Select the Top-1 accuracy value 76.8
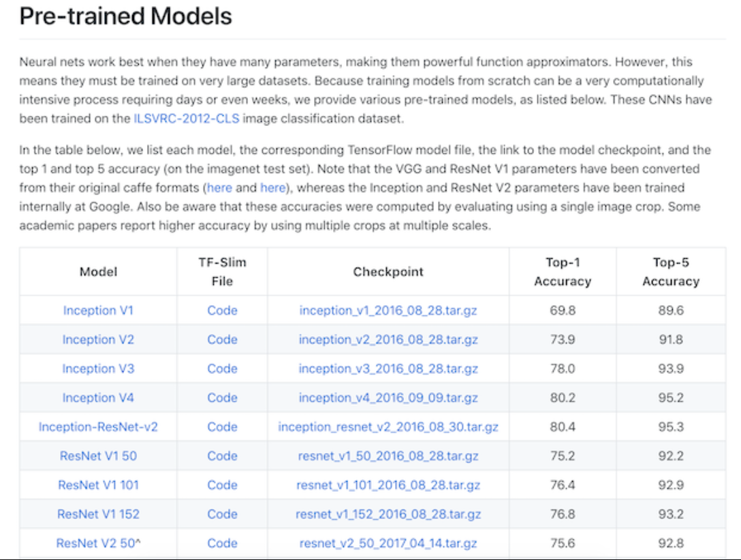This screenshot has height=560, width=741. click(x=563, y=514)
